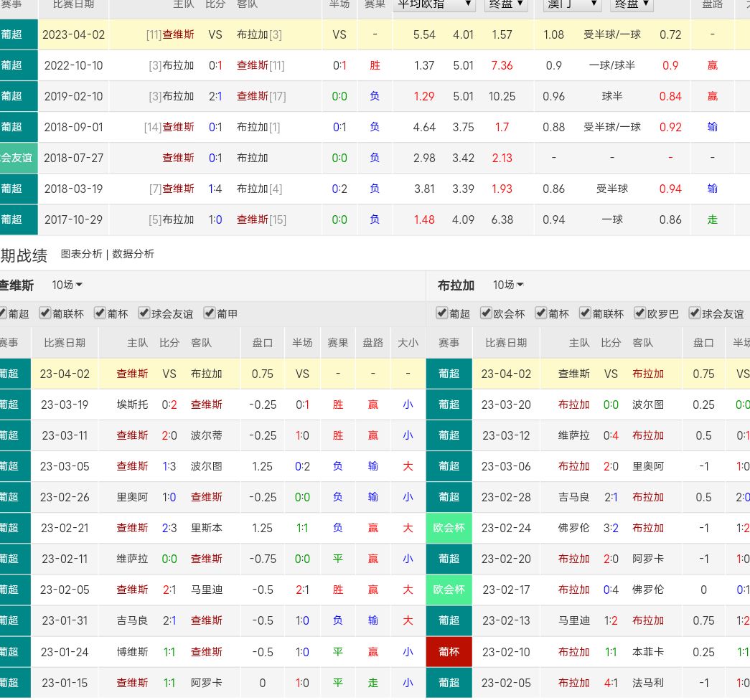Click the 法马利 team link
This screenshot has height=700, width=750.
pos(648,683)
